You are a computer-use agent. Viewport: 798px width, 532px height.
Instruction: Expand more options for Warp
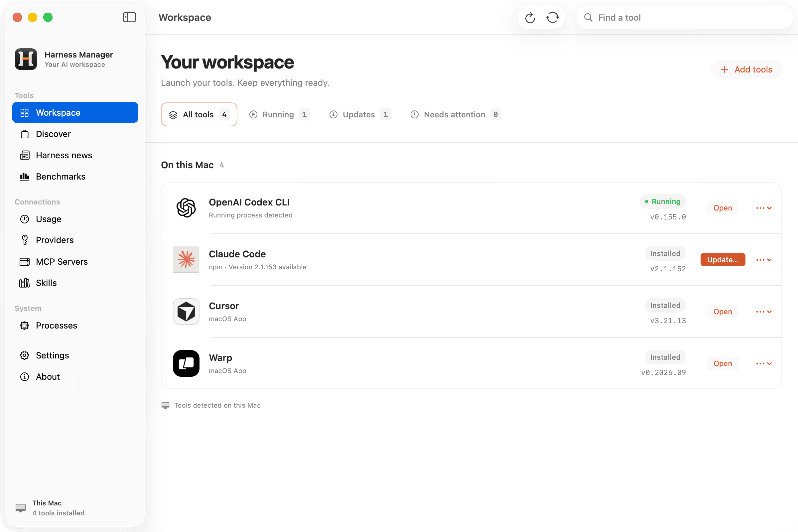coord(764,363)
